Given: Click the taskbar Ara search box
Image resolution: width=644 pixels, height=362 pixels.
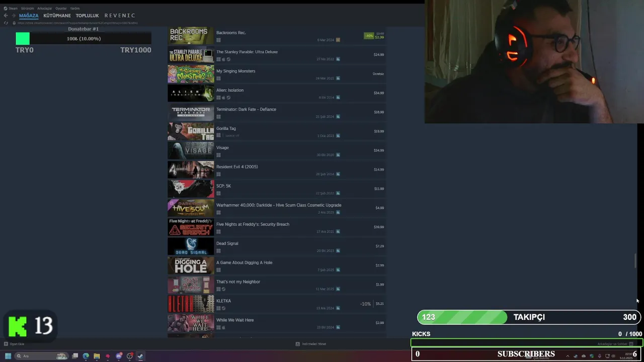Looking at the screenshot, I should (41, 356).
